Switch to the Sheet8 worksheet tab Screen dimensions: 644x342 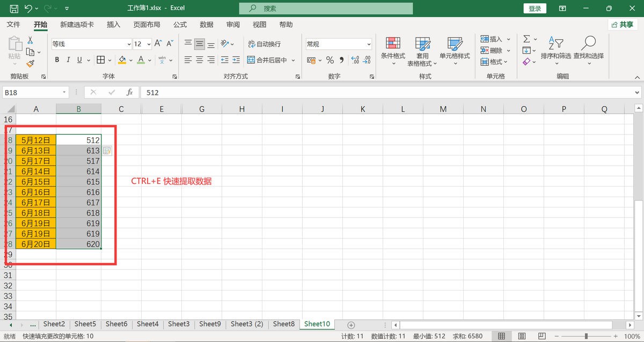[x=284, y=324]
